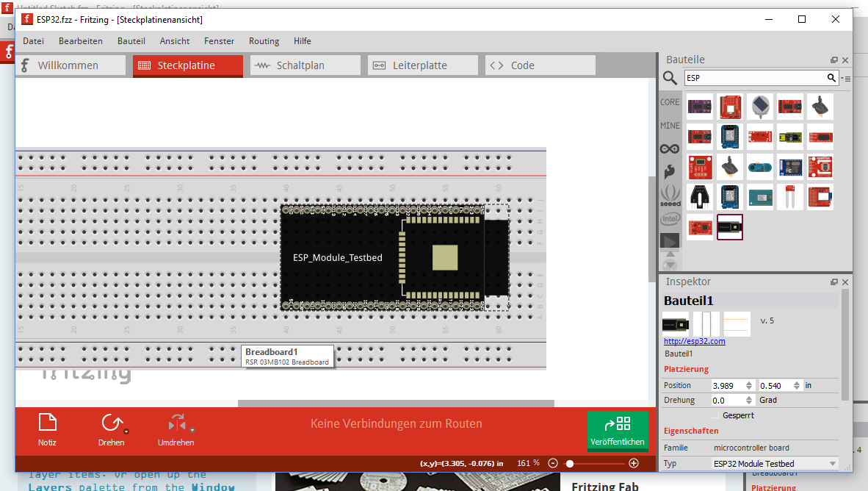Click the zoom out minus icon
Viewport: 868px width, 491px height.
(553, 464)
